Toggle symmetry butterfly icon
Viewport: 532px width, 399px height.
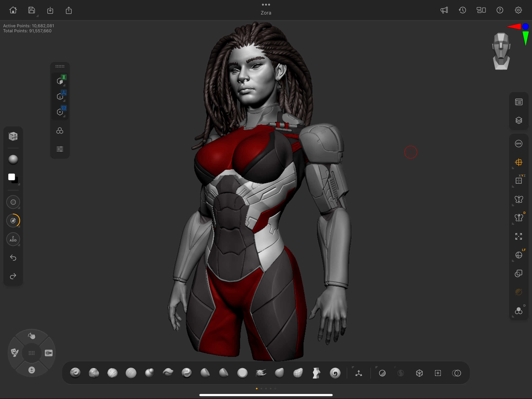click(x=518, y=199)
